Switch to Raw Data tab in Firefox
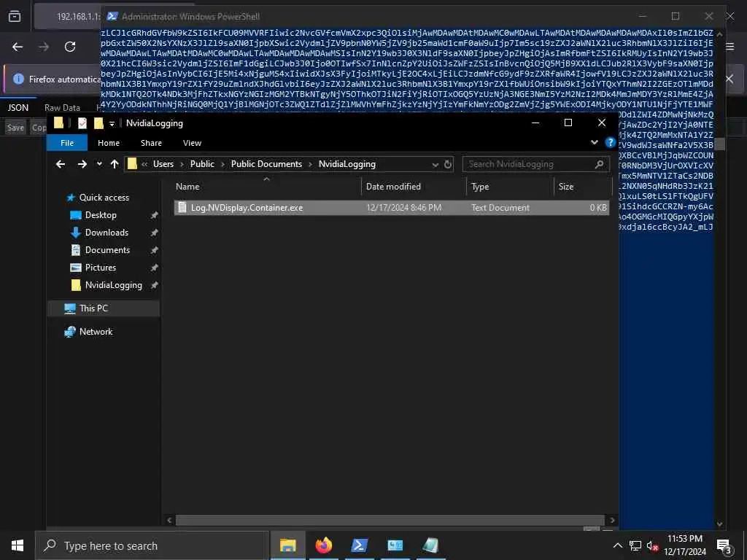The height and width of the screenshot is (560, 747). click(62, 108)
